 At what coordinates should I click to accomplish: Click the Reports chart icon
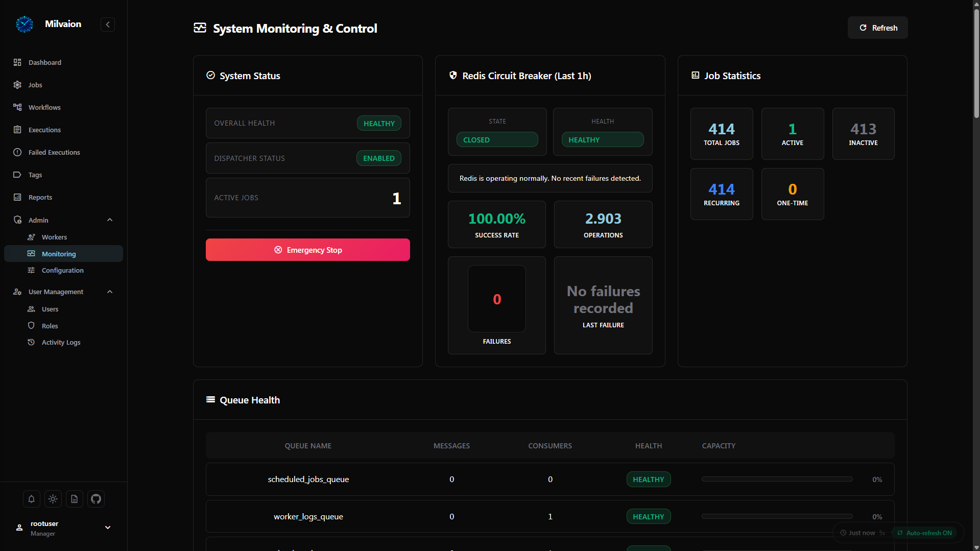[x=17, y=197]
